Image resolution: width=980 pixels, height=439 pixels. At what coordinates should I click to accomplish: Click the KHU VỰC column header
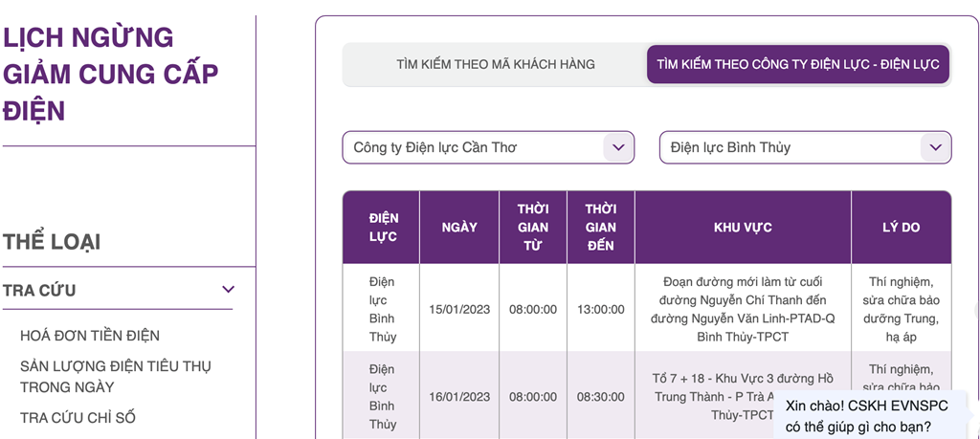(x=743, y=228)
